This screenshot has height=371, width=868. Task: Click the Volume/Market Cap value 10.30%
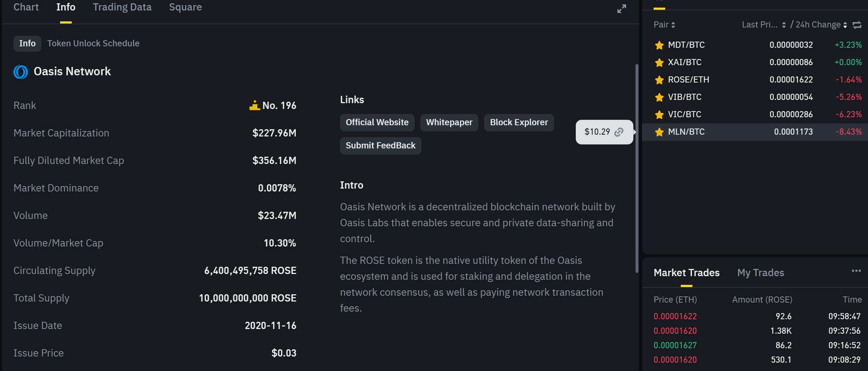tap(280, 243)
